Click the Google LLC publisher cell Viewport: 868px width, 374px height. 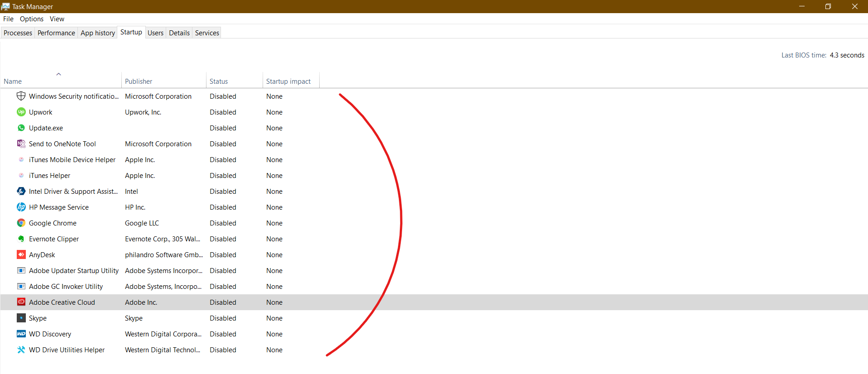(142, 223)
